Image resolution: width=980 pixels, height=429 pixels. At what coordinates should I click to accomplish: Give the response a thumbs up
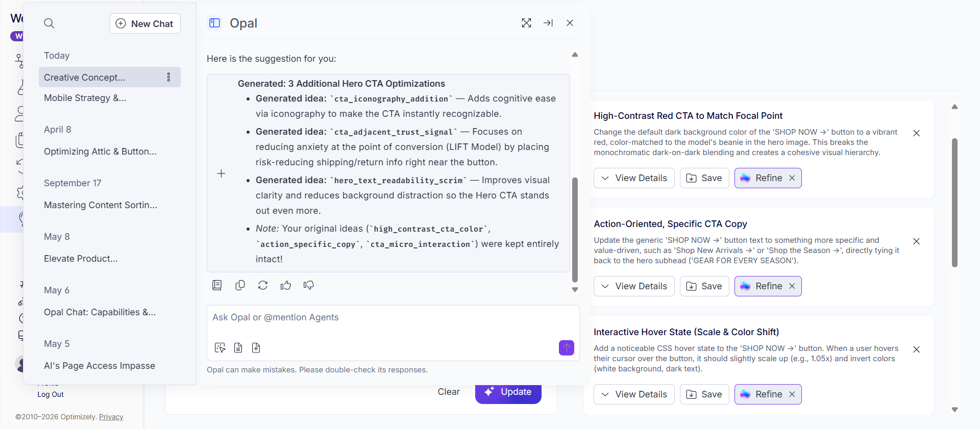pos(286,285)
